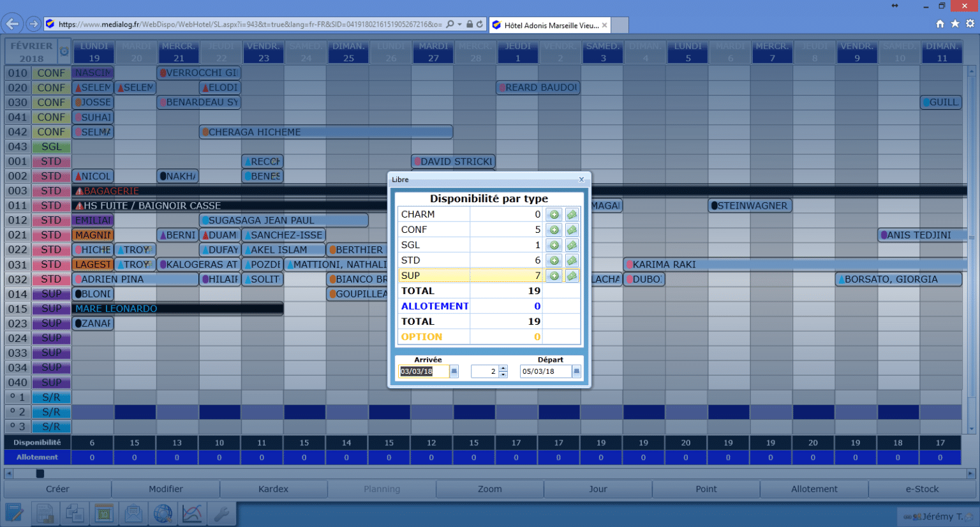Click the green plus icon for STD row

tap(554, 260)
